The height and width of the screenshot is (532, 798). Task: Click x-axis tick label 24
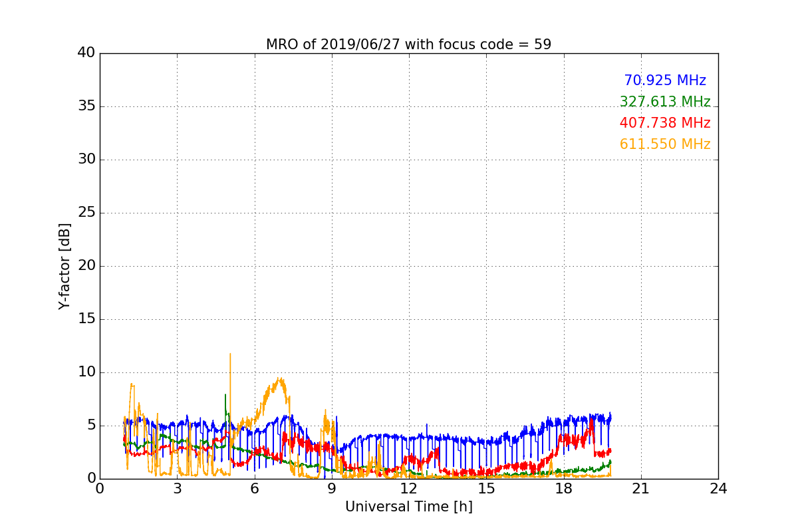coord(718,489)
